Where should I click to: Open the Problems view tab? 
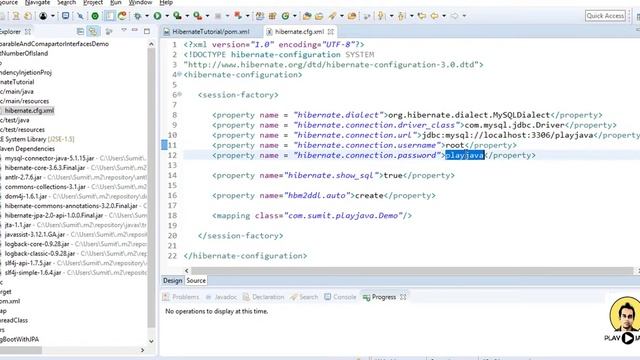[181, 297]
